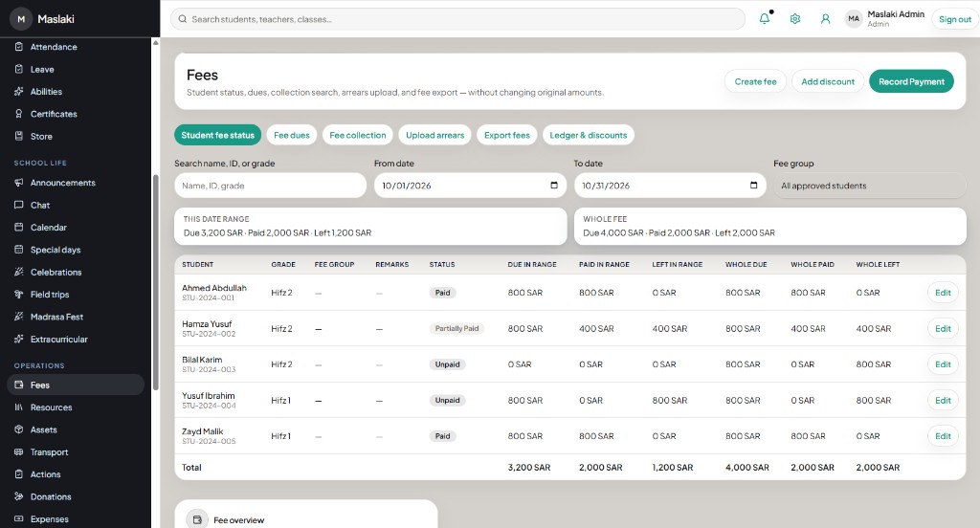Click the Fee overview icon
Screen dimensions: 980x528
pos(197,520)
